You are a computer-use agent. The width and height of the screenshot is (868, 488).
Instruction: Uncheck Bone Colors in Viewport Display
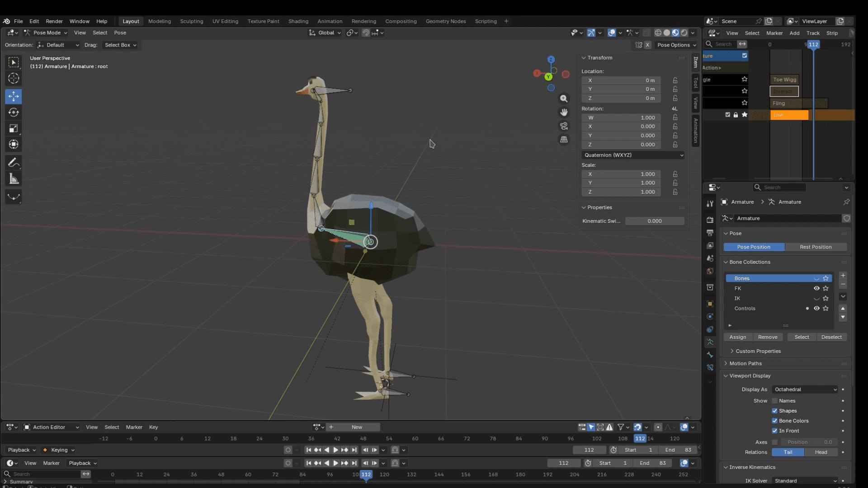point(774,421)
